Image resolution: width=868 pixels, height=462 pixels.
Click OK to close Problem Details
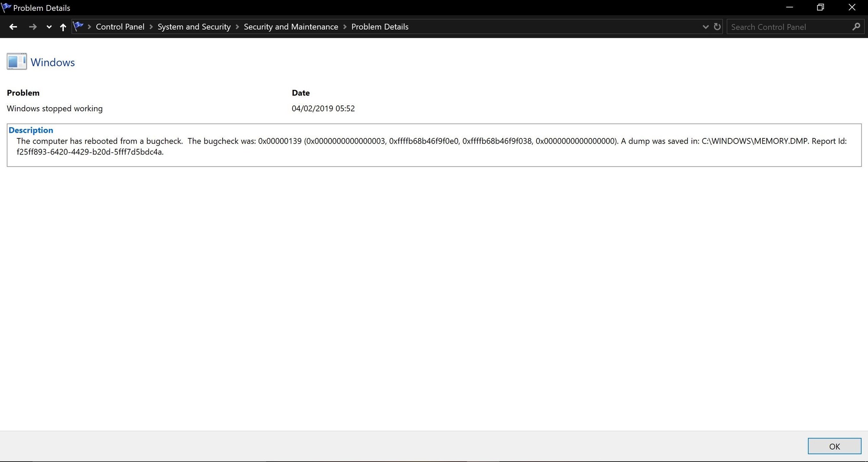pyautogui.click(x=835, y=446)
